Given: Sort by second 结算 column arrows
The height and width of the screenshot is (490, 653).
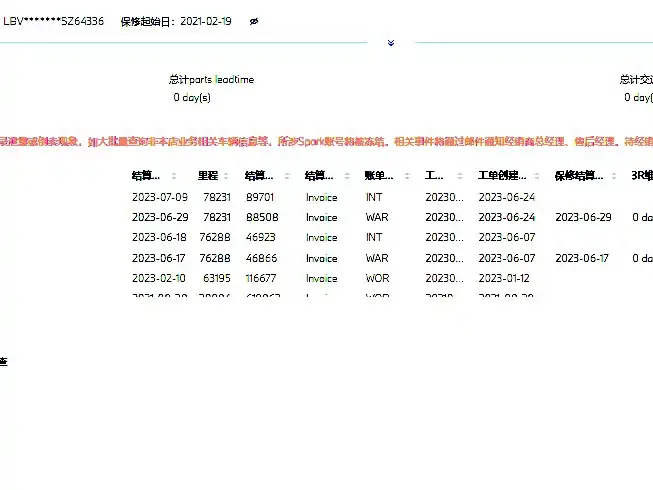Looking at the screenshot, I should pyautogui.click(x=287, y=176).
